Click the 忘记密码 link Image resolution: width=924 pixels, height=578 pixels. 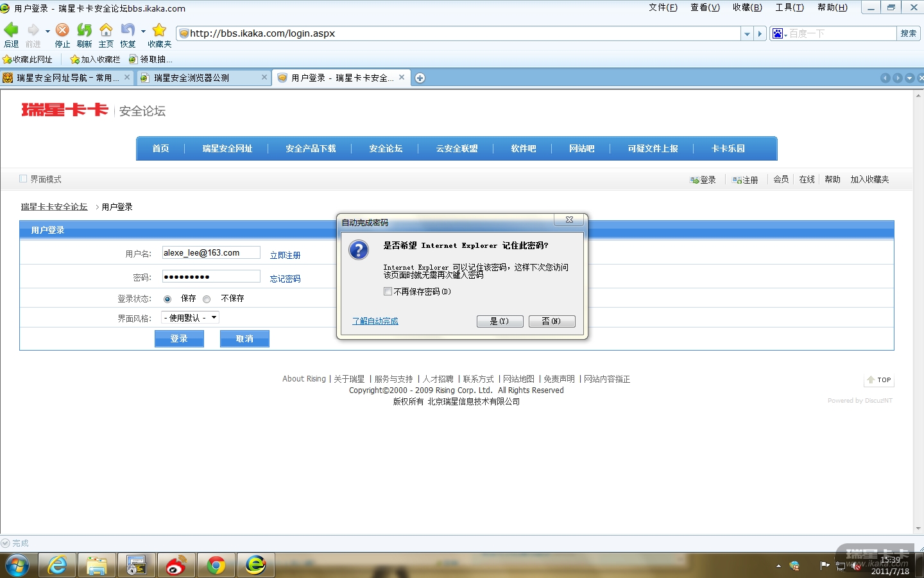coord(285,279)
